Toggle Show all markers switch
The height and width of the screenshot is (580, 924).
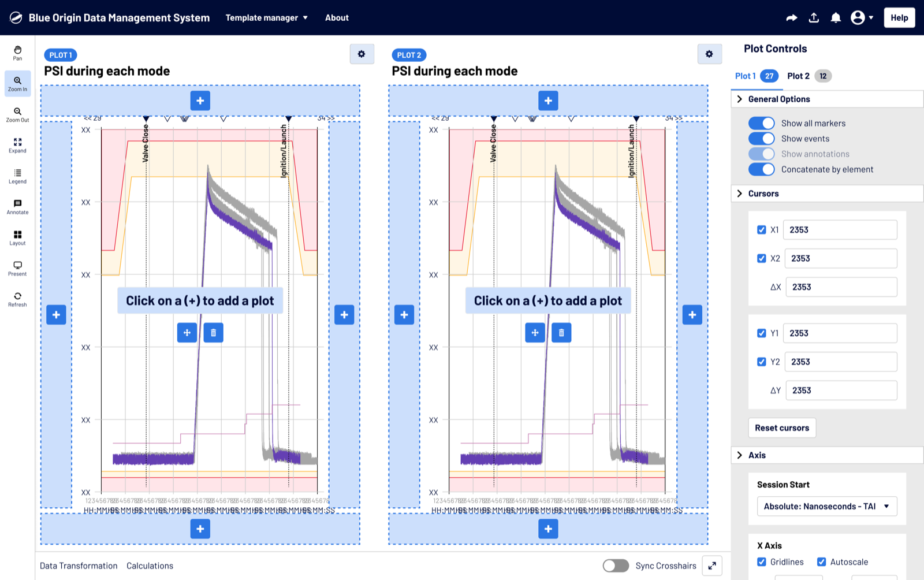(761, 123)
